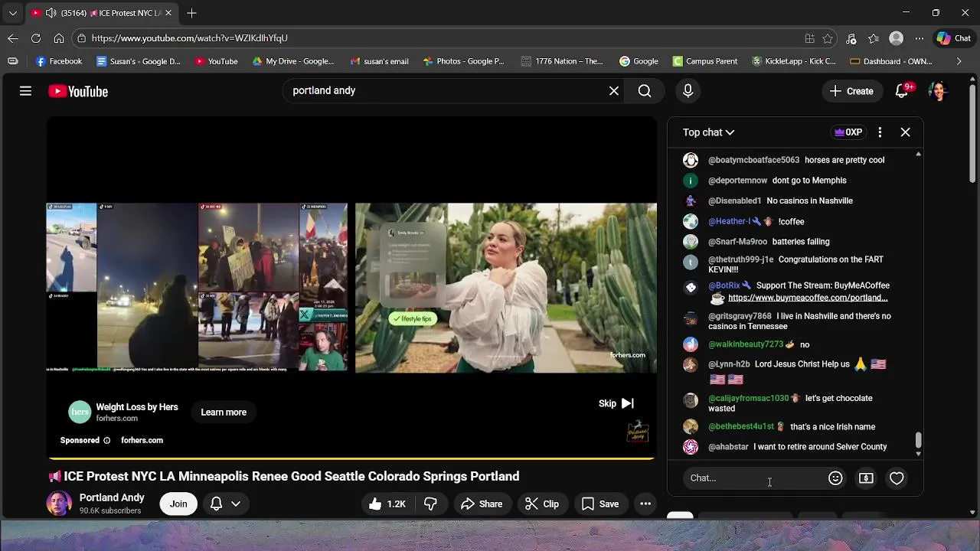Skip the advertisement
The width and height of the screenshot is (980, 551).
tap(616, 403)
